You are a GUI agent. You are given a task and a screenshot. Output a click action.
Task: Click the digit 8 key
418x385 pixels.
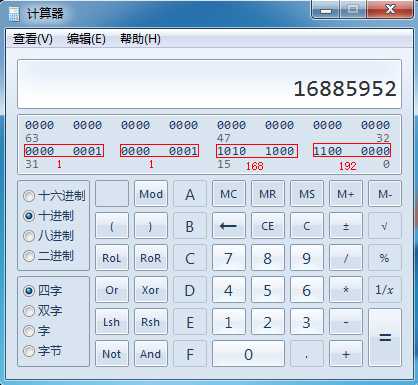(268, 258)
